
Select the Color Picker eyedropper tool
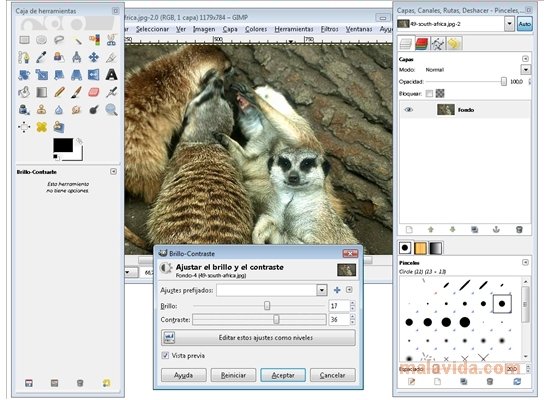pyautogui.click(x=41, y=57)
